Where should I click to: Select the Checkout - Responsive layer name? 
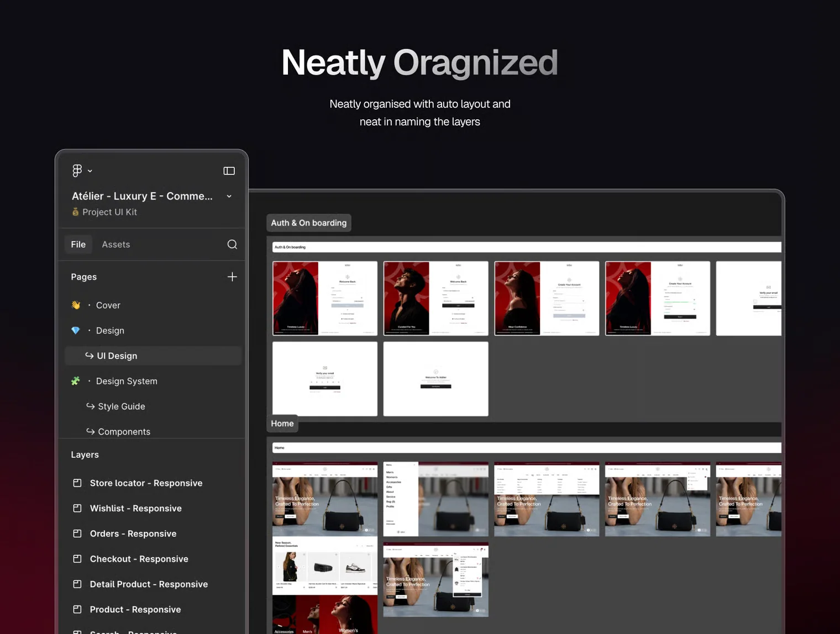[x=139, y=559]
